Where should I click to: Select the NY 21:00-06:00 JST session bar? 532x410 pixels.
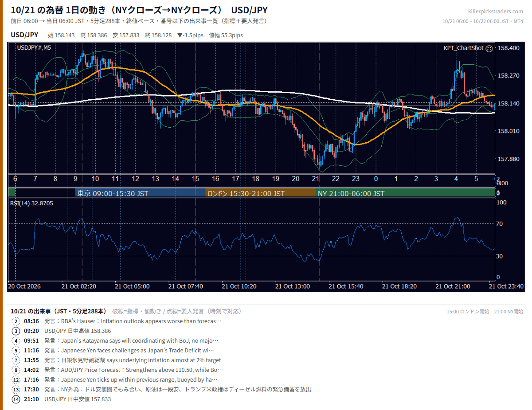(405, 193)
